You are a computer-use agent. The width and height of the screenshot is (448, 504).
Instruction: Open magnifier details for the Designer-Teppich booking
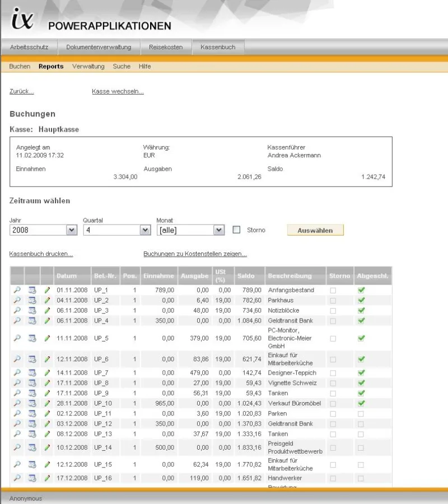(17, 372)
